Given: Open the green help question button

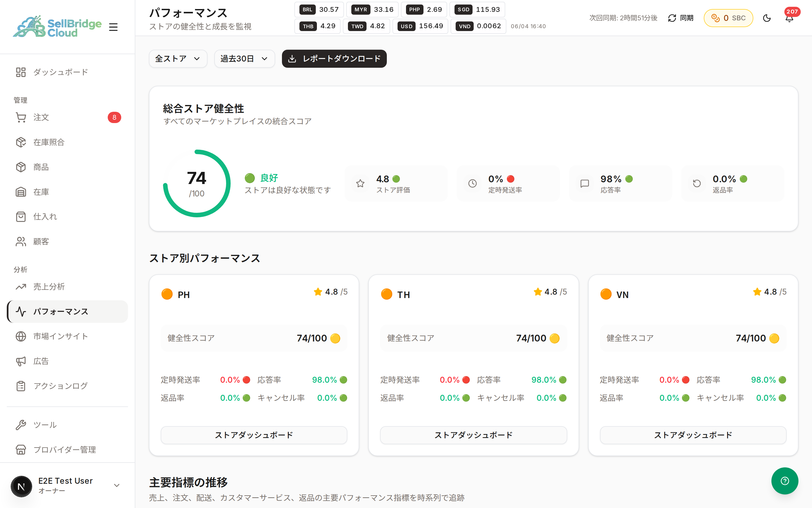Looking at the screenshot, I should tap(784, 481).
